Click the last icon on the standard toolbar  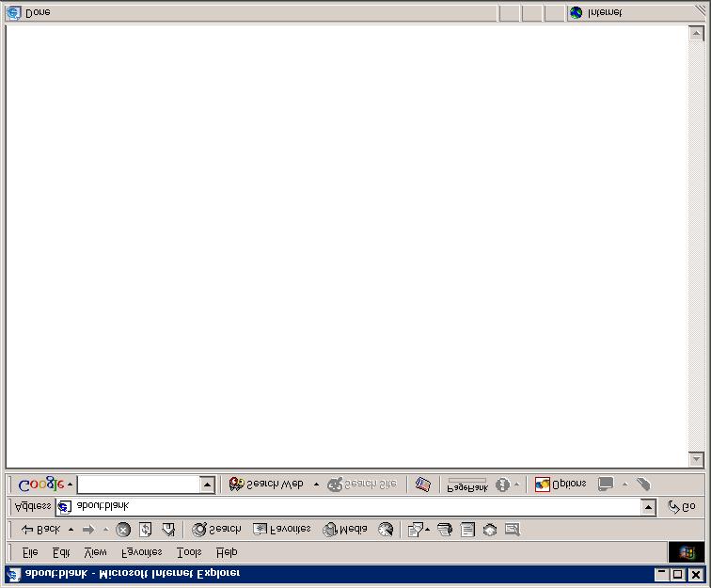(513, 530)
